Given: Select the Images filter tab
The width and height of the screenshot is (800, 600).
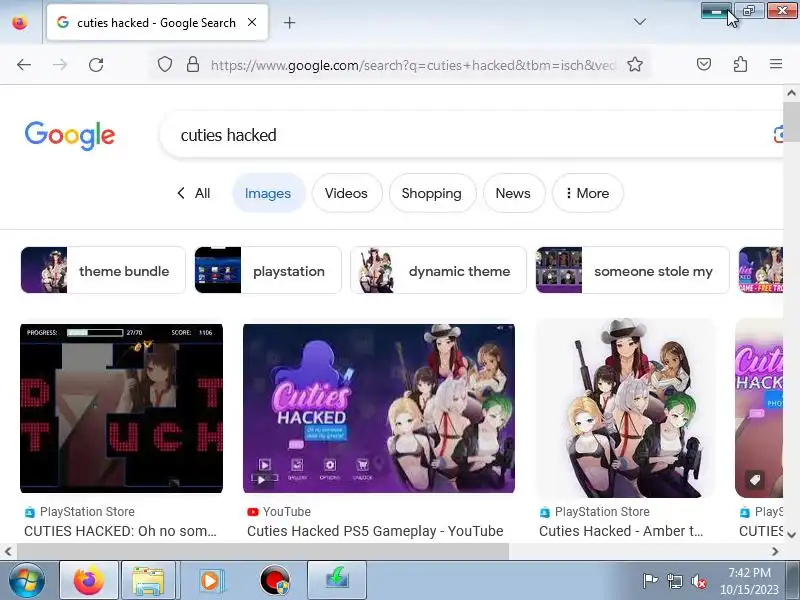Looking at the screenshot, I should click(x=268, y=193).
